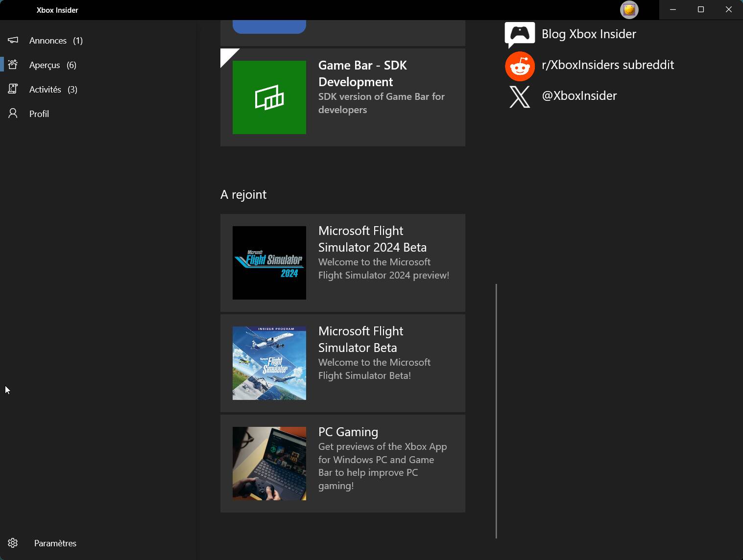Click the Annonces megaphone icon
743x560 pixels.
13,40
